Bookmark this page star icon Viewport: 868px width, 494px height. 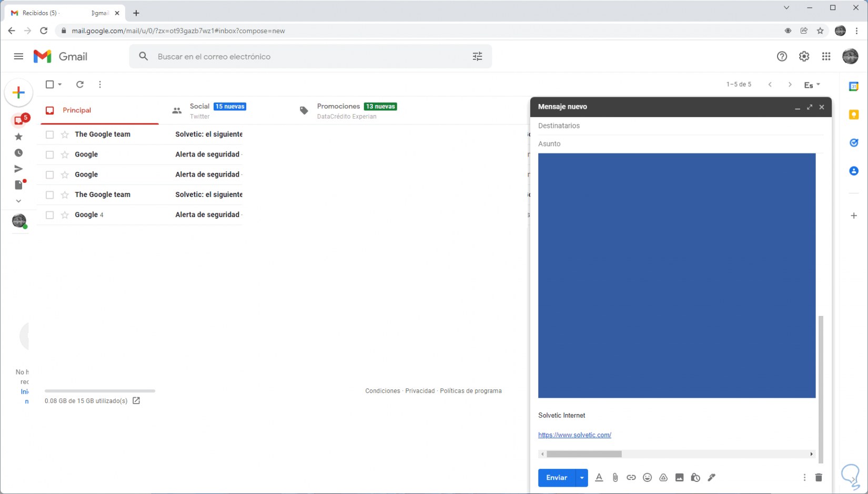point(820,30)
